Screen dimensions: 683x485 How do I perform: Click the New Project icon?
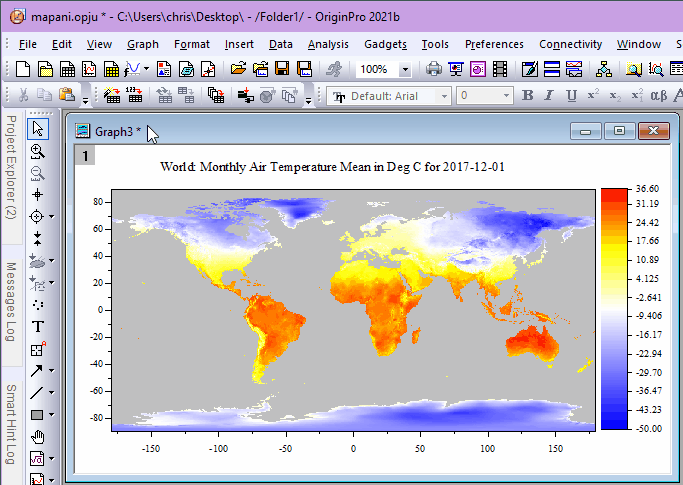pos(24,69)
